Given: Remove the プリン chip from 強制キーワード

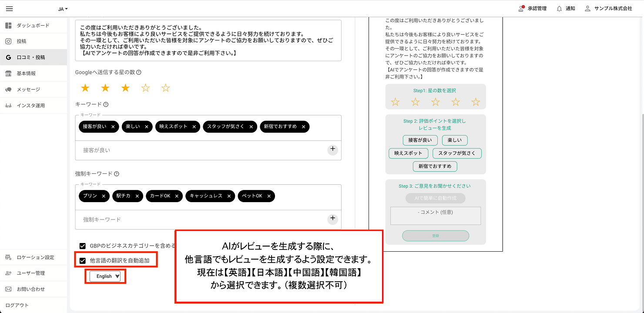Looking at the screenshot, I should [104, 196].
